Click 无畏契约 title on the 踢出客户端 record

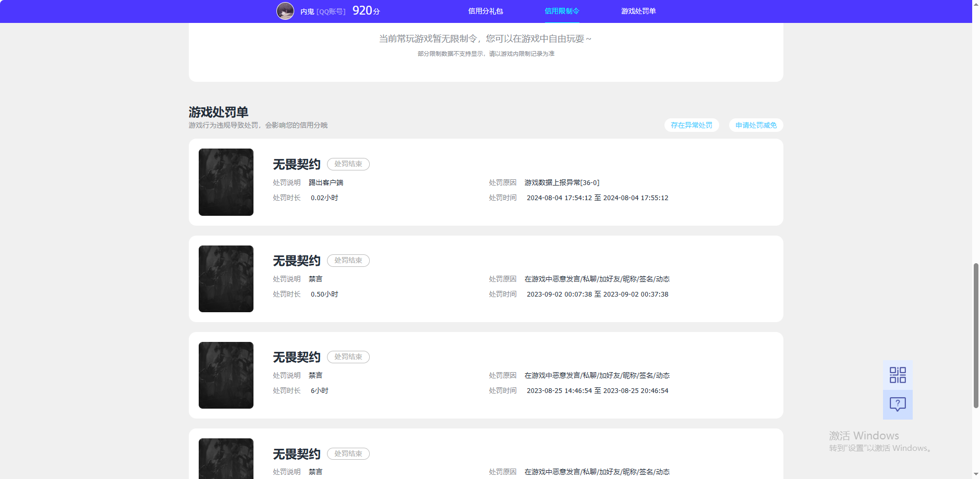pyautogui.click(x=297, y=164)
